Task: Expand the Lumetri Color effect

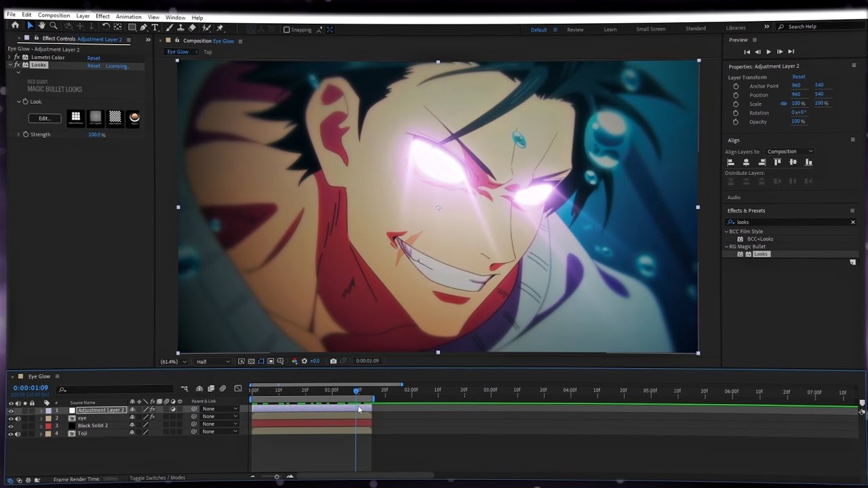Action: pos(10,58)
